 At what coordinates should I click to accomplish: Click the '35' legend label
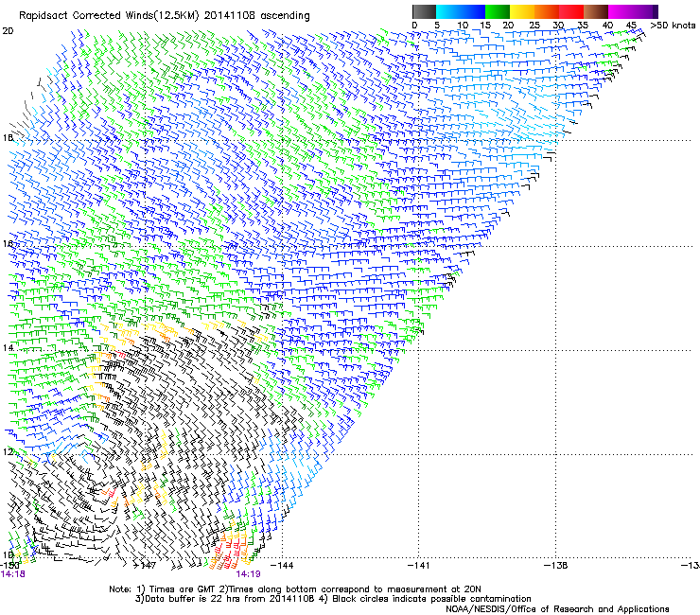tap(583, 26)
